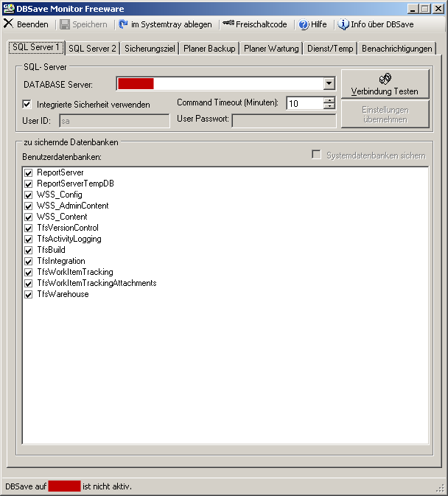This screenshot has height=496, width=448.
Task: Uncheck TfsWarehouse checkbox
Action: [x=29, y=295]
